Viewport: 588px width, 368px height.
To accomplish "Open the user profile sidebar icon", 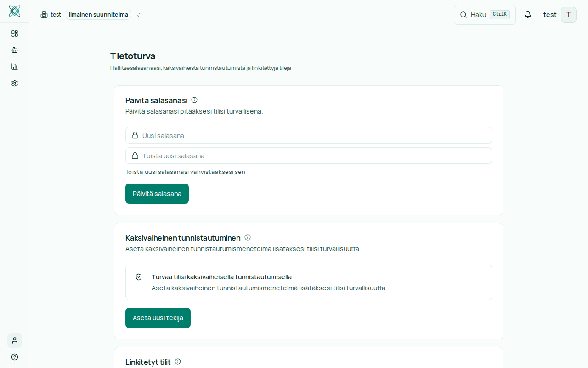I will (x=15, y=340).
